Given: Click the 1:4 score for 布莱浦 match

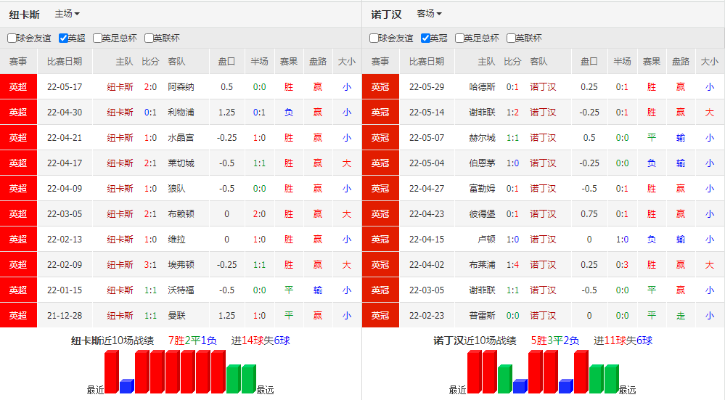Looking at the screenshot, I should (x=512, y=265).
